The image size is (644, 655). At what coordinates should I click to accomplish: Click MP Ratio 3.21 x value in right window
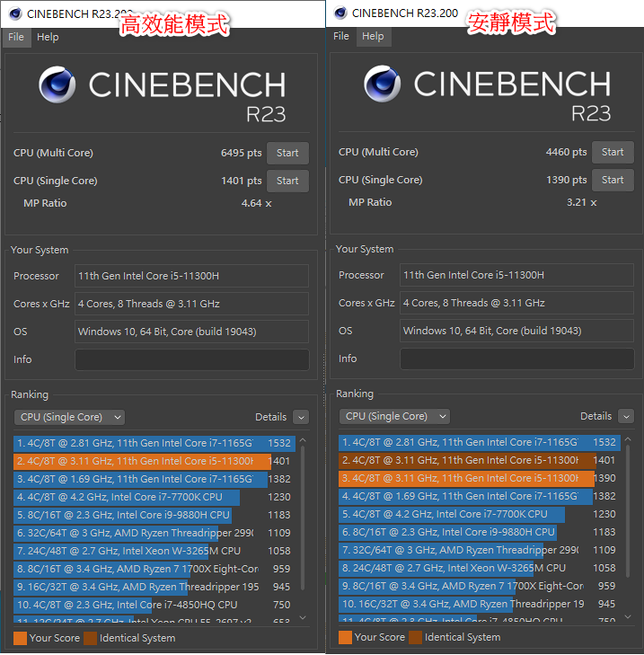point(581,202)
